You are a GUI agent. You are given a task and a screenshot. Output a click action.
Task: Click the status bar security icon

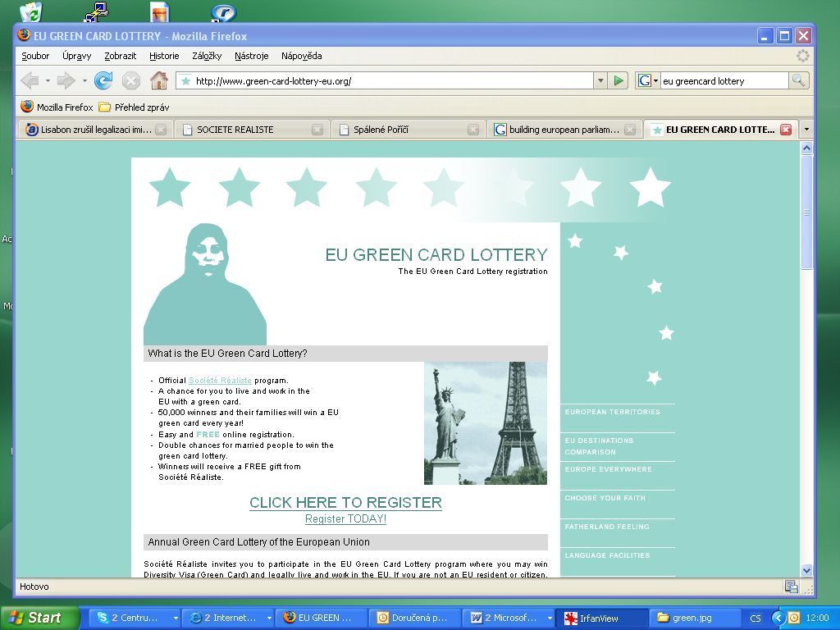[792, 587]
